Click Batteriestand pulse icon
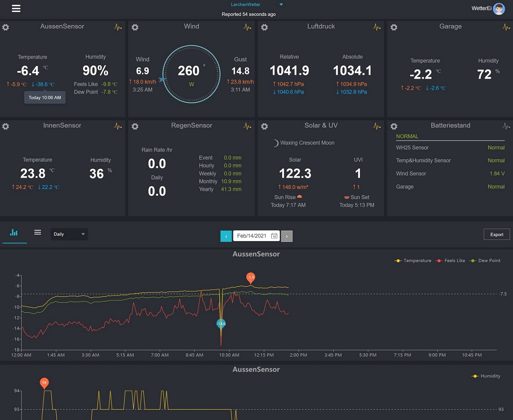Screen dimensions: 513x420 tap(506, 126)
